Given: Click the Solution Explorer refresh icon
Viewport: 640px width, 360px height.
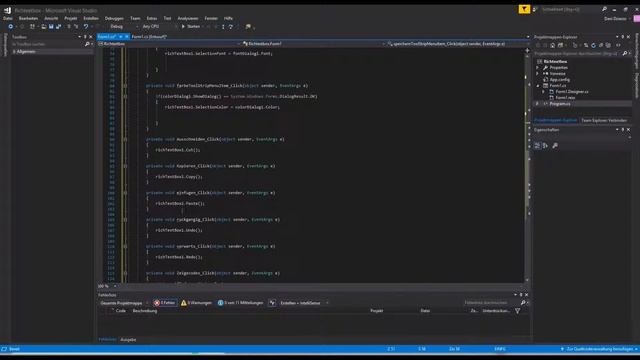Looking at the screenshot, I should (x=593, y=45).
